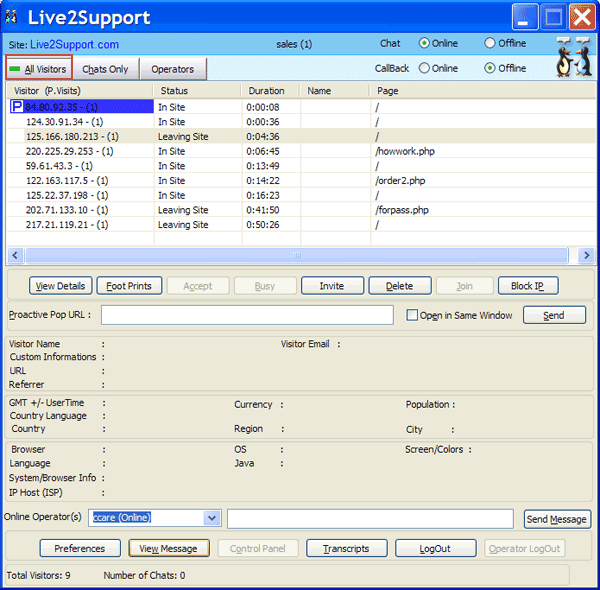Click the /howwork.php page cell

405,152
